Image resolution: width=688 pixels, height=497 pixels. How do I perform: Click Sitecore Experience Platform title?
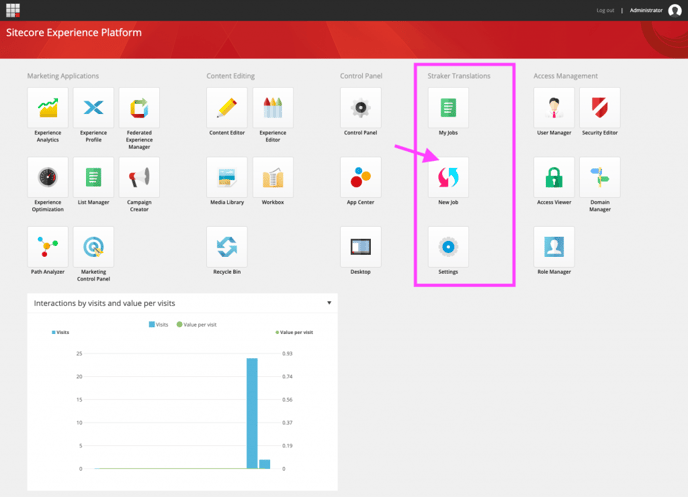coord(74,32)
